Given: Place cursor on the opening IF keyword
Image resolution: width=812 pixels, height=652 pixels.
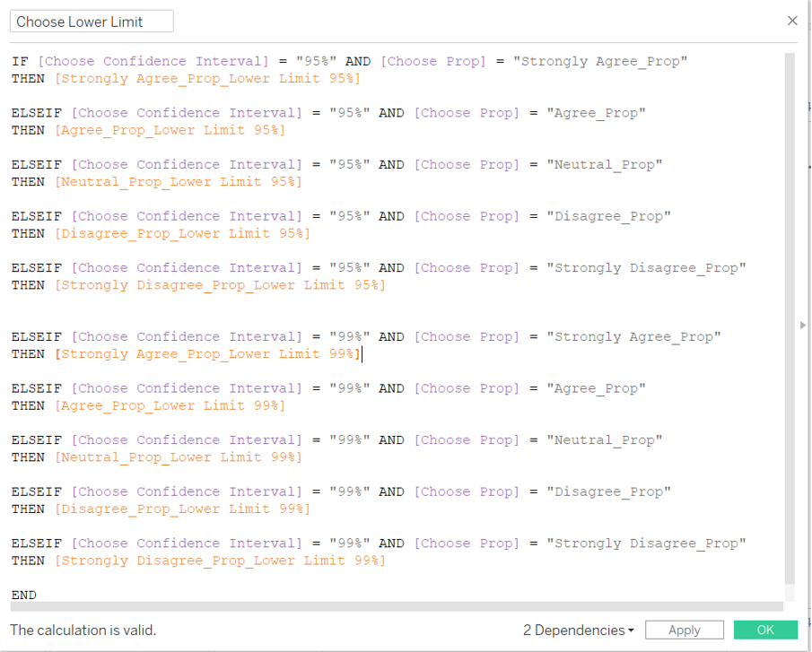Looking at the screenshot, I should tap(20, 62).
